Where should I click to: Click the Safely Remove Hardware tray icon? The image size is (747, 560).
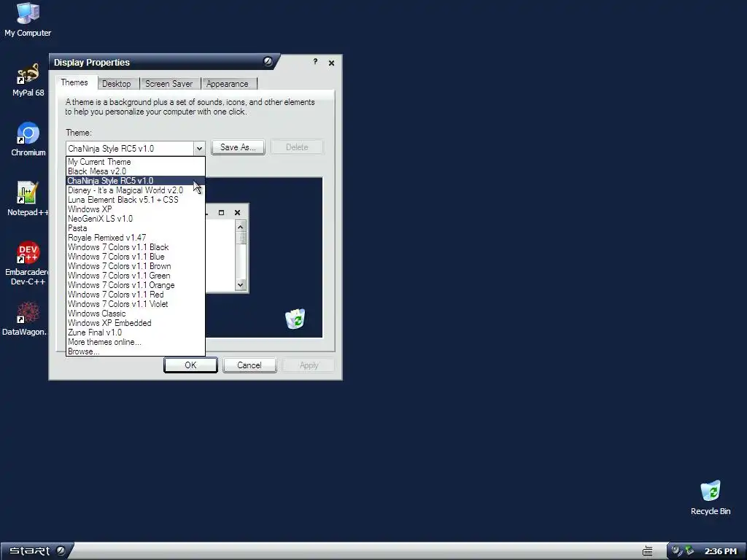(x=689, y=551)
